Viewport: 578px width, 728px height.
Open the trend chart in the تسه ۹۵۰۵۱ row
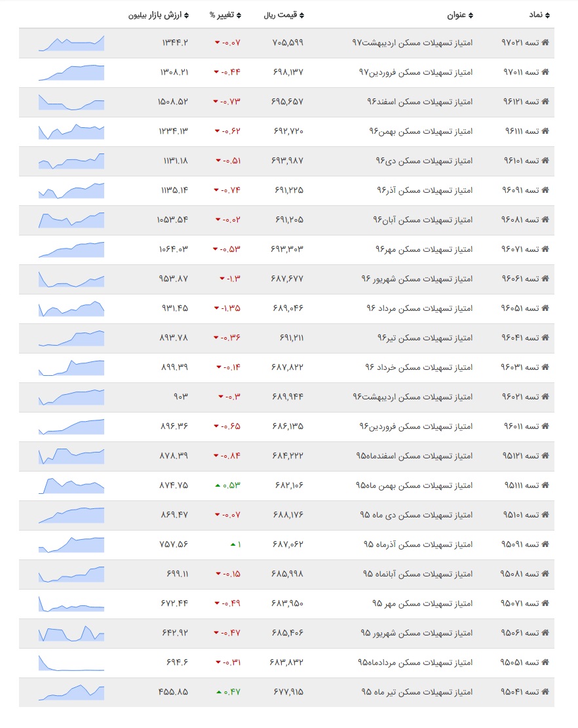tap(71, 662)
